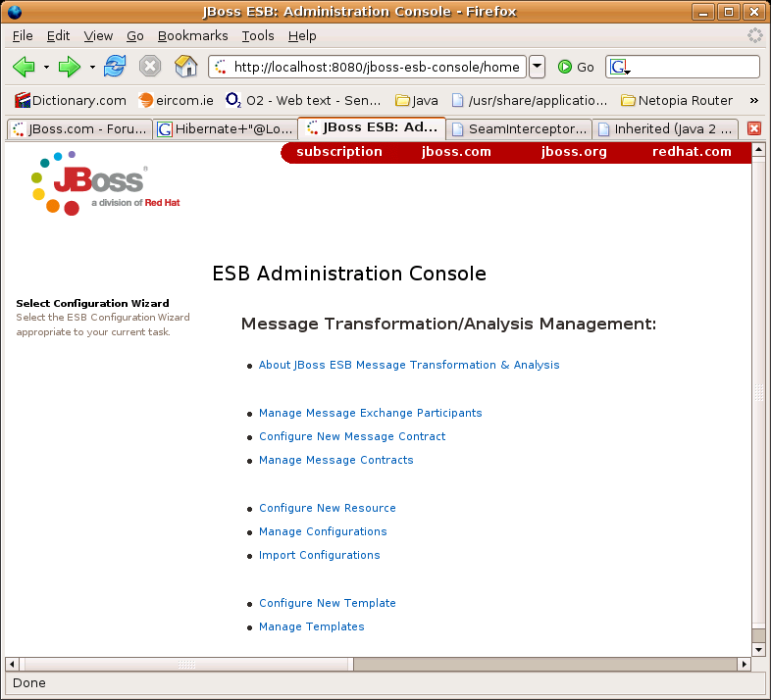Click the horizontal scrollbar thumb
Image resolution: width=771 pixels, height=700 pixels.
coord(186,664)
